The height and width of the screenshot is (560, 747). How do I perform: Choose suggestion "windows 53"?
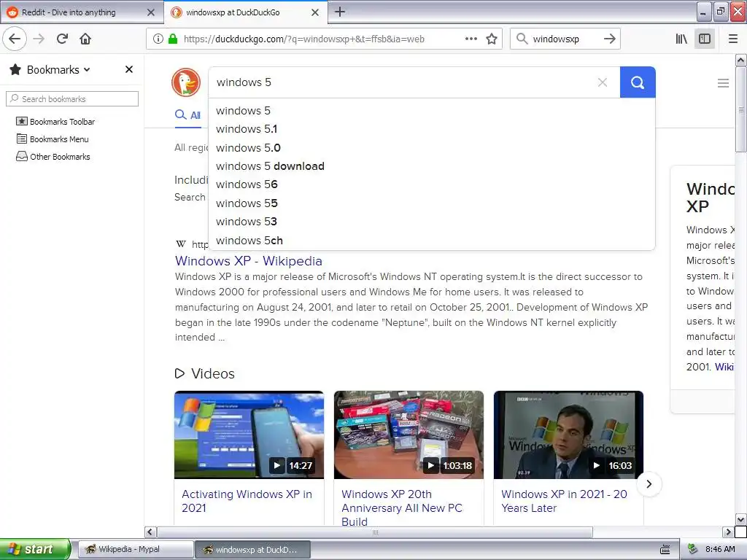point(432,222)
